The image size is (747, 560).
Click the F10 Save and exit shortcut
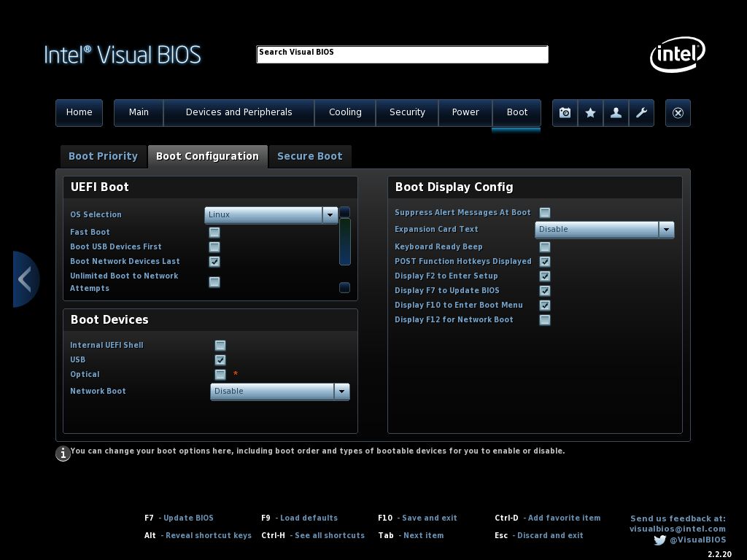coord(417,518)
